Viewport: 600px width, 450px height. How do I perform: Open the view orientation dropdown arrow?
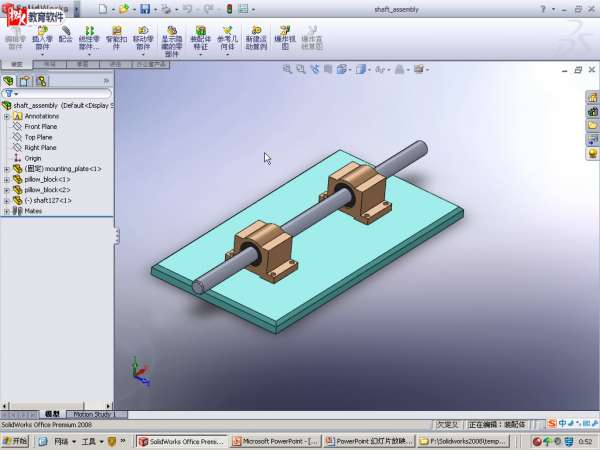point(348,70)
